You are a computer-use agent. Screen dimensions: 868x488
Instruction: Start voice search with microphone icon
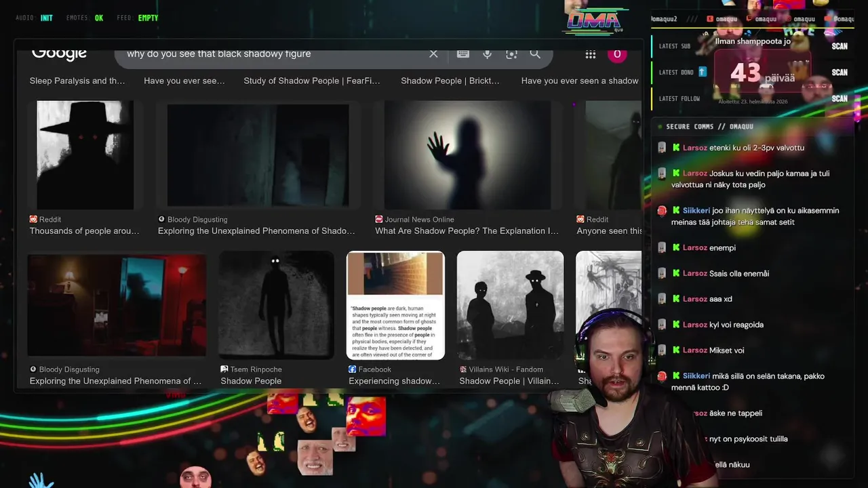487,54
